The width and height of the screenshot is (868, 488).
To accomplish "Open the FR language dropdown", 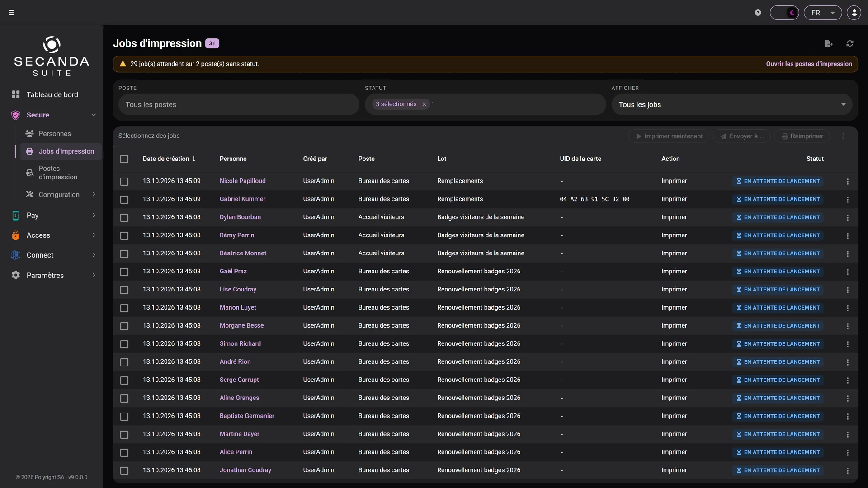I will pyautogui.click(x=823, y=13).
